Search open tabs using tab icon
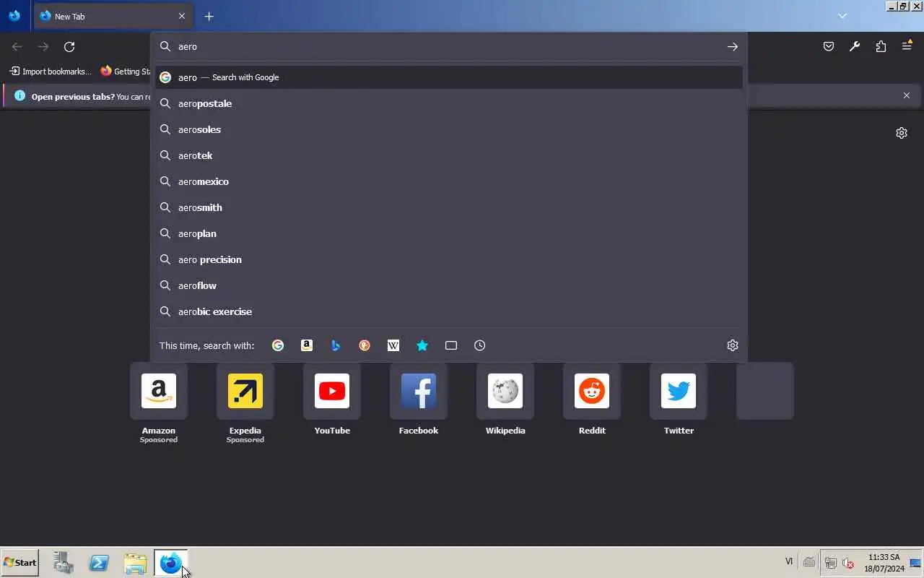Image resolution: width=924 pixels, height=578 pixels. click(451, 345)
